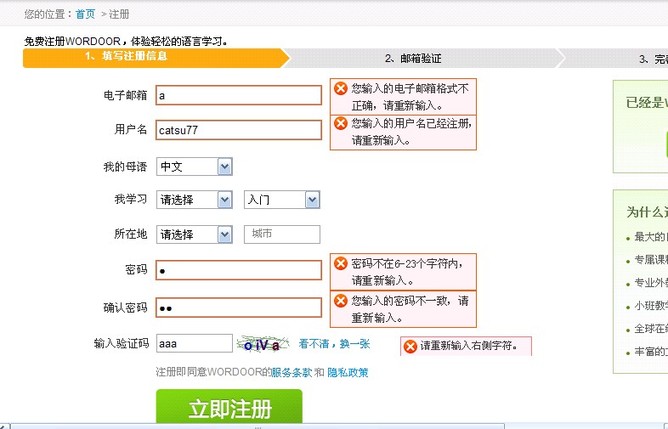
Task: Click the error icon beside the password length warning
Action: (x=340, y=263)
